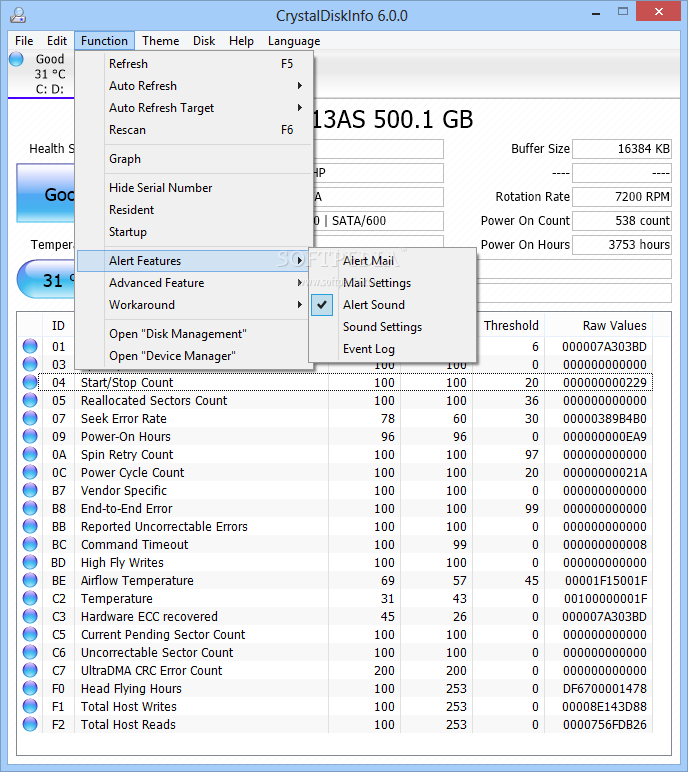This screenshot has width=688, height=772.
Task: Click the Power On Count field 538 count
Action: [x=622, y=221]
